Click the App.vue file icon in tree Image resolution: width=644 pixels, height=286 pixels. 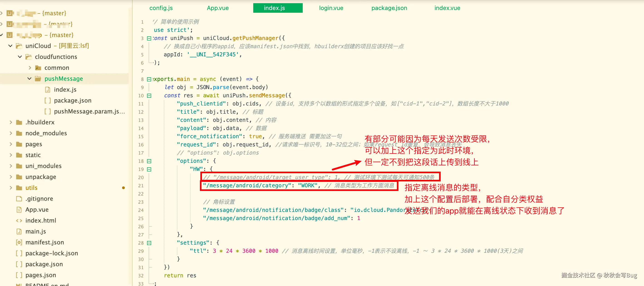19,209
